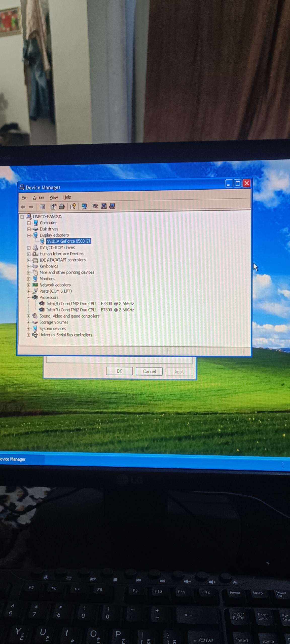Click the Device Manager taskbar button

[x=22, y=459]
